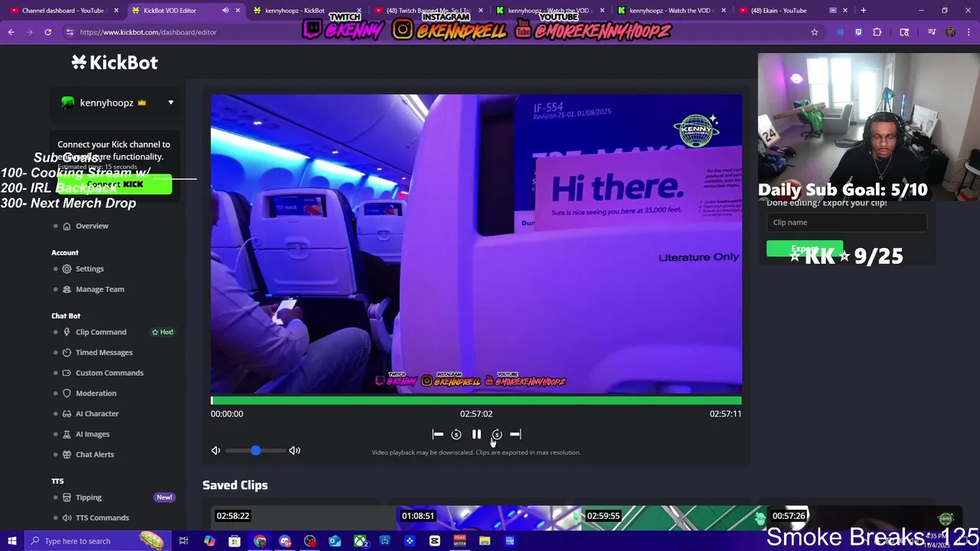The width and height of the screenshot is (980, 551).
Task: Click the volume high speaker icon
Action: [x=295, y=450]
